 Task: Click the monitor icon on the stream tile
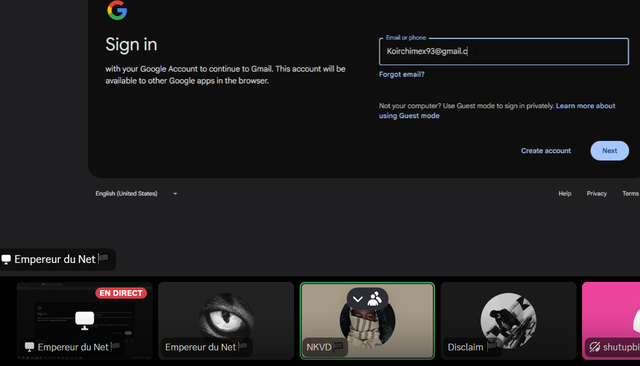click(84, 320)
